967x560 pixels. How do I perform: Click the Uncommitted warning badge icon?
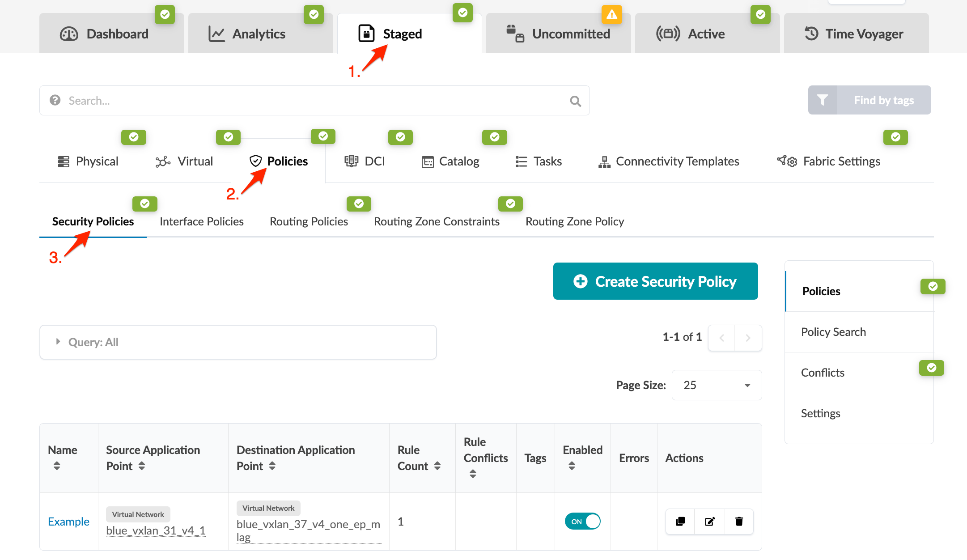[611, 14]
